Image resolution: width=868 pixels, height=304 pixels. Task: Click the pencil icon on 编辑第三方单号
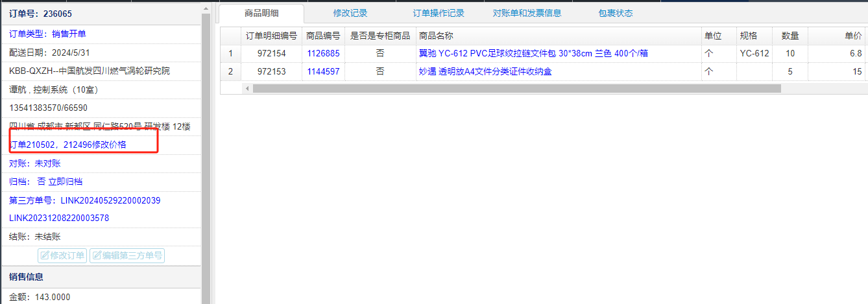(97, 255)
